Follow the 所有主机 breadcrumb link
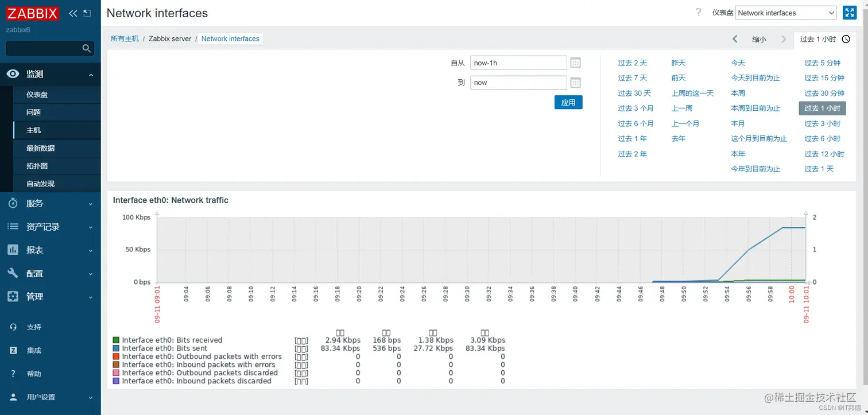 pos(125,38)
